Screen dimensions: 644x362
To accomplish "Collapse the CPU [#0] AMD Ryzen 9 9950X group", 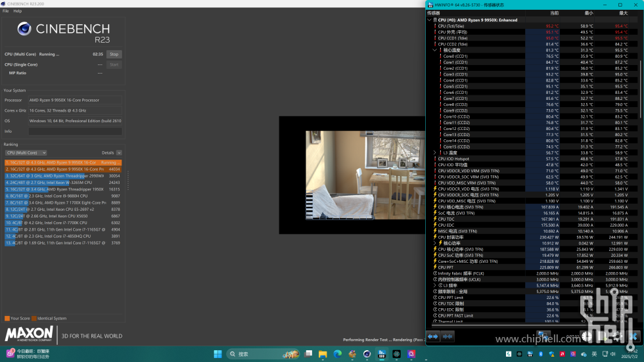I will (430, 20).
